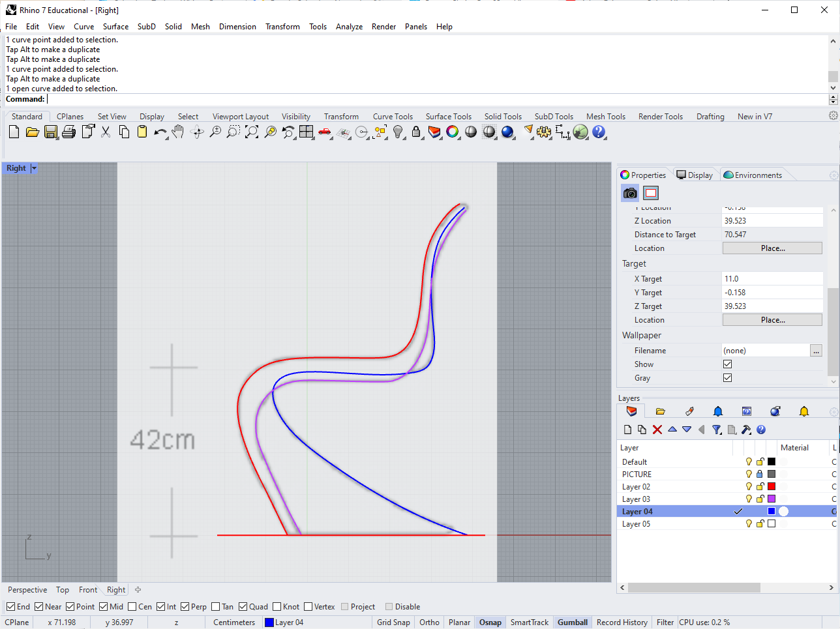Toggle the Near osnap checkbox
This screenshot has width=840, height=629.
[x=39, y=607]
